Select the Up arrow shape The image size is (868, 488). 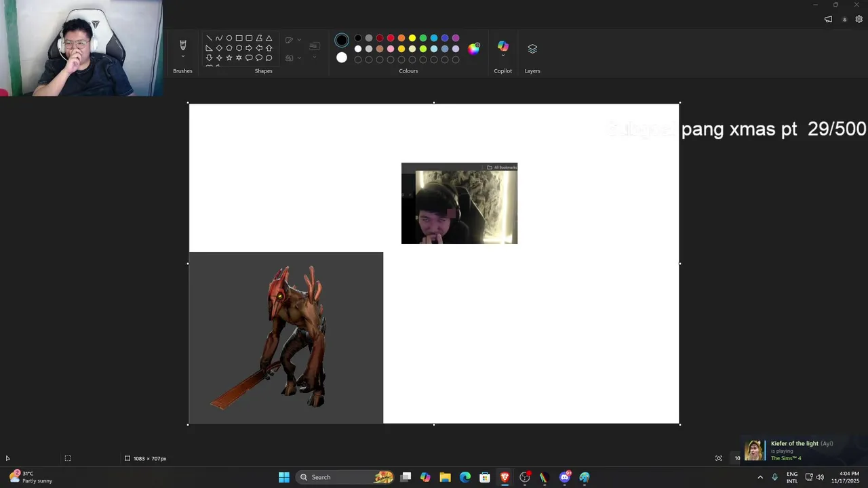(269, 48)
